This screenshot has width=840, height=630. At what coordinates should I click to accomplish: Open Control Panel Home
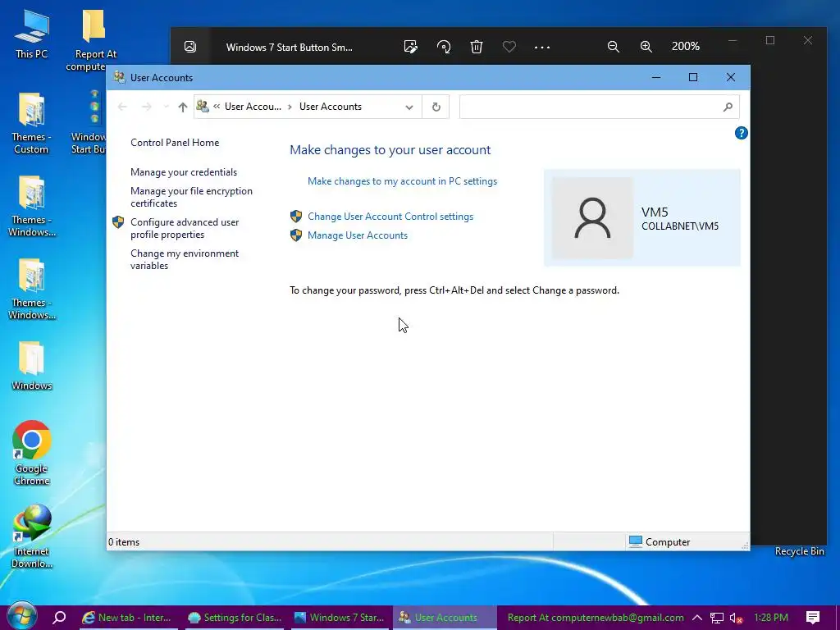175,143
